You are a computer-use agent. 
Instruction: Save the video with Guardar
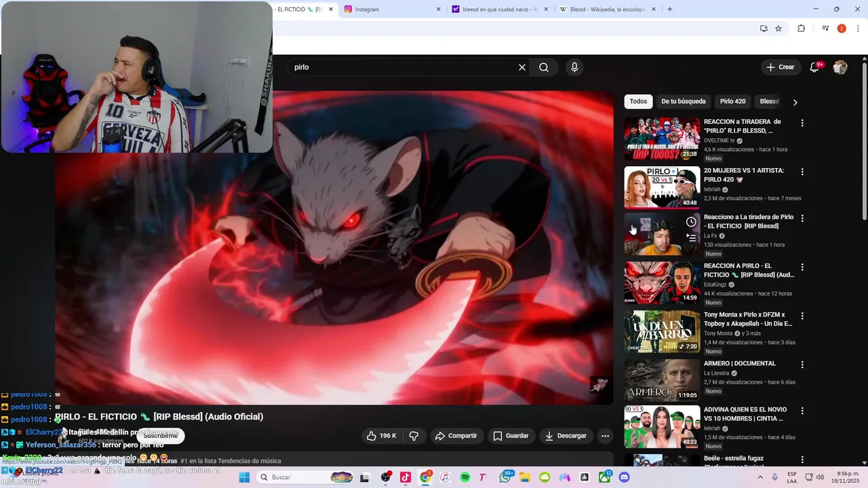(511, 436)
